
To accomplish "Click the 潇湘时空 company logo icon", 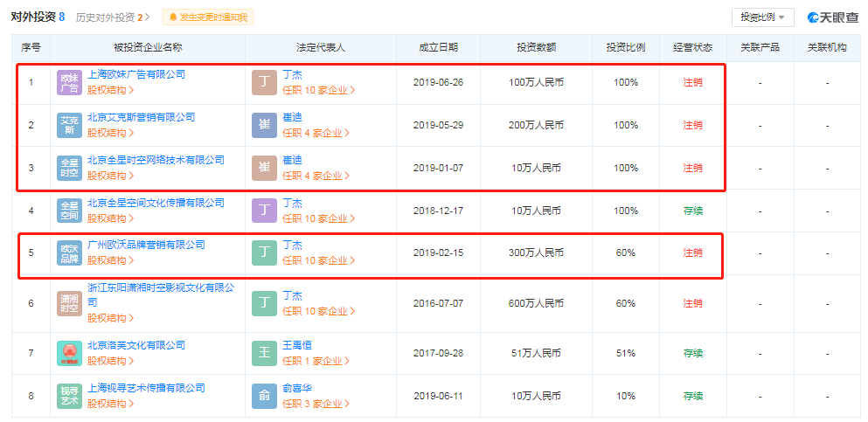I will point(69,304).
